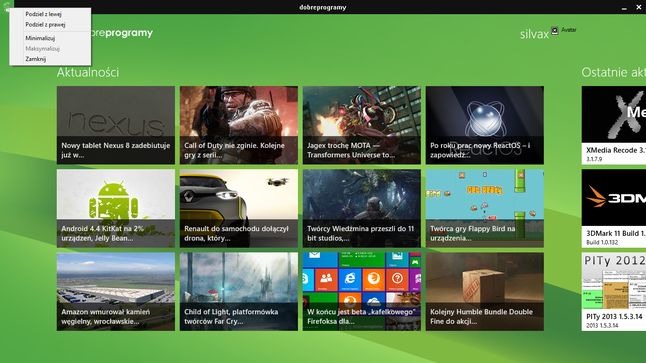Close the dobreprogramy window

(x=639, y=7)
